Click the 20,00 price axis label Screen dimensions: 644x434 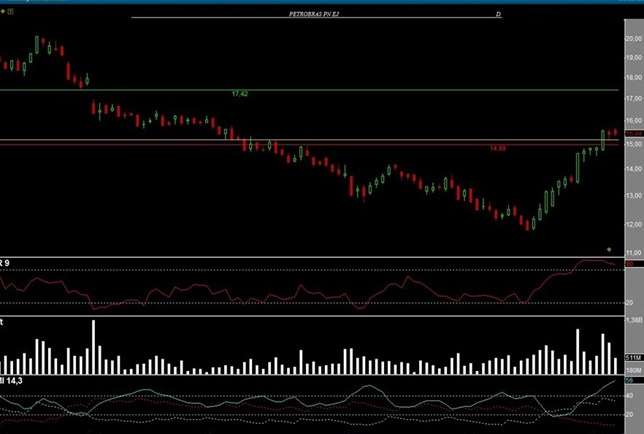tap(633, 37)
